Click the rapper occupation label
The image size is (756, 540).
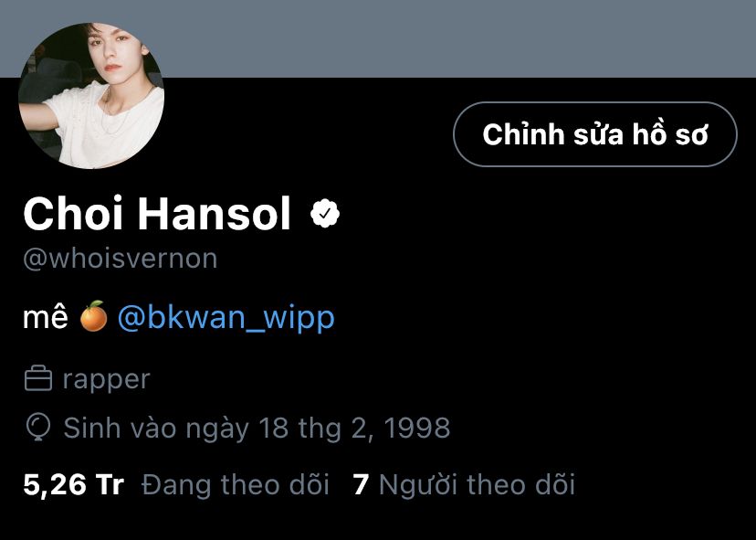(107, 380)
